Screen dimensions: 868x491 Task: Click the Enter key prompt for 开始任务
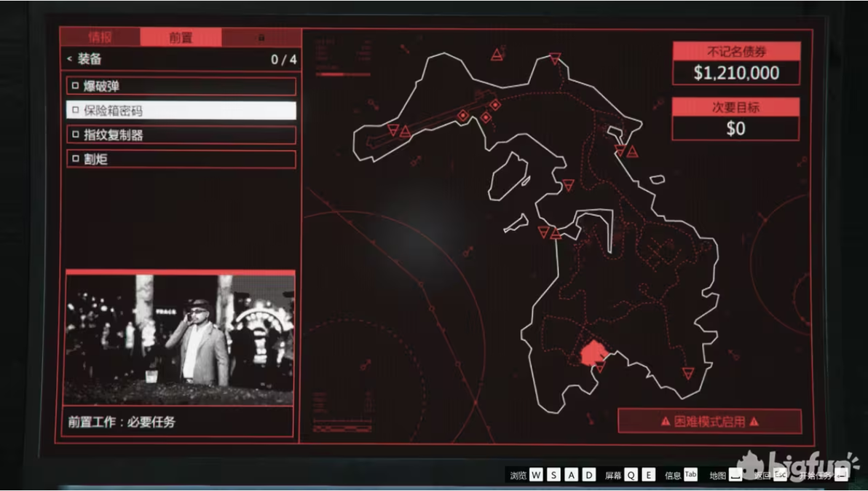[842, 475]
